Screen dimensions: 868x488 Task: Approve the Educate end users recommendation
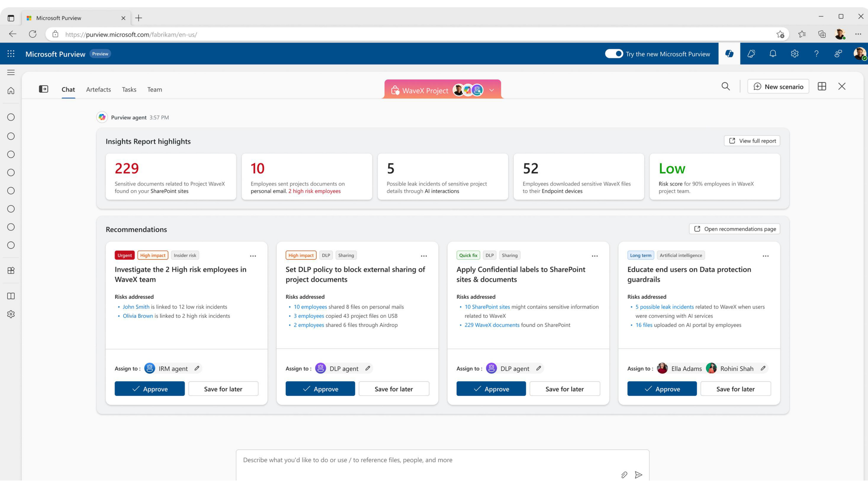(x=662, y=389)
